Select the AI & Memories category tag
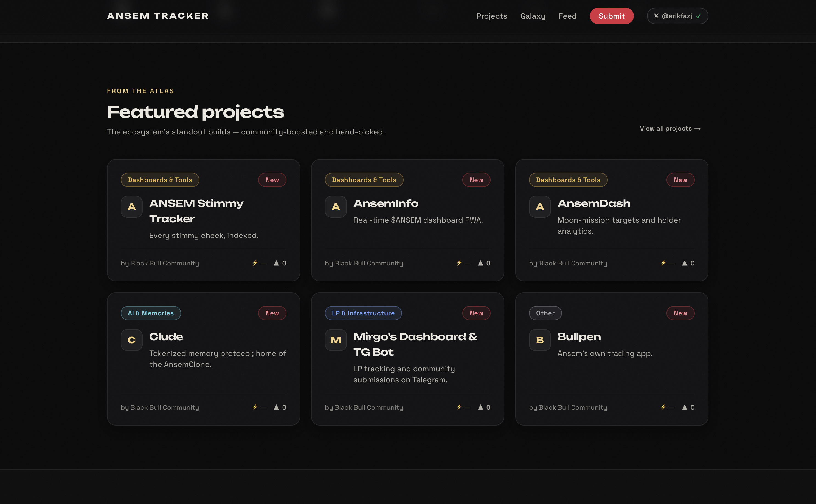The height and width of the screenshot is (504, 816). [x=151, y=313]
